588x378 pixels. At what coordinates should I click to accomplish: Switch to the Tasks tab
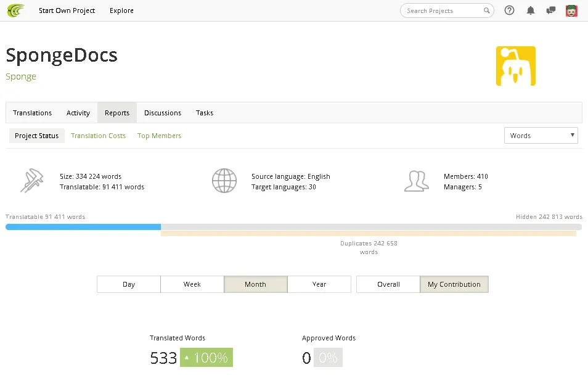pos(205,113)
